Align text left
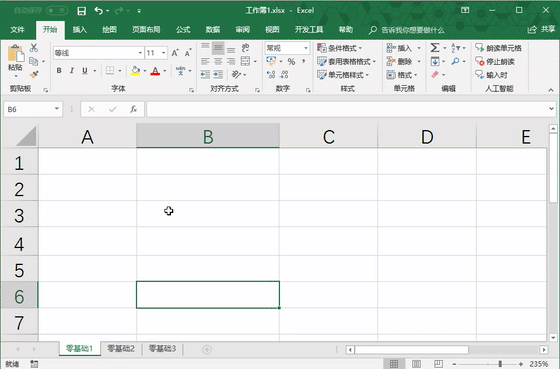Screen dimensions: 560x369 (x=205, y=61)
